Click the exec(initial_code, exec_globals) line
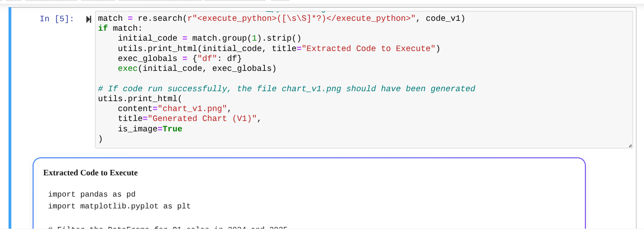 (x=197, y=69)
